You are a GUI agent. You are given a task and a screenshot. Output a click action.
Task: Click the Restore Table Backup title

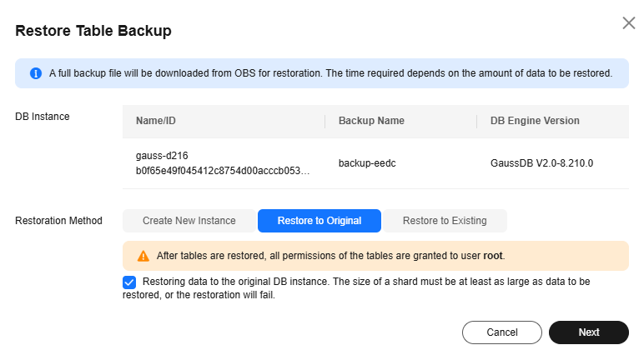coord(93,31)
